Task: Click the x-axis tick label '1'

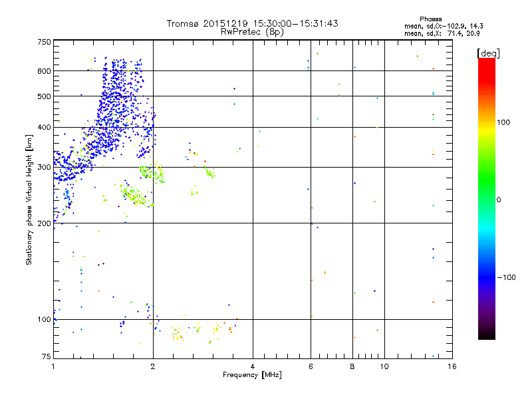Action: point(53,366)
